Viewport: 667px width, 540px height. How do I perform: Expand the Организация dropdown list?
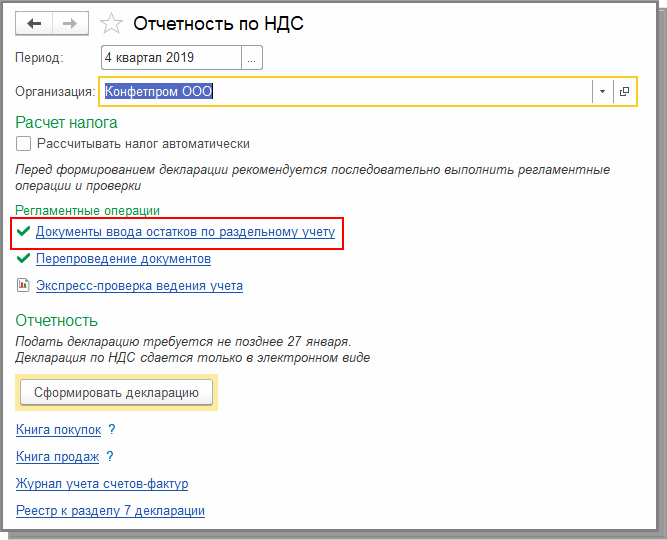[602, 92]
